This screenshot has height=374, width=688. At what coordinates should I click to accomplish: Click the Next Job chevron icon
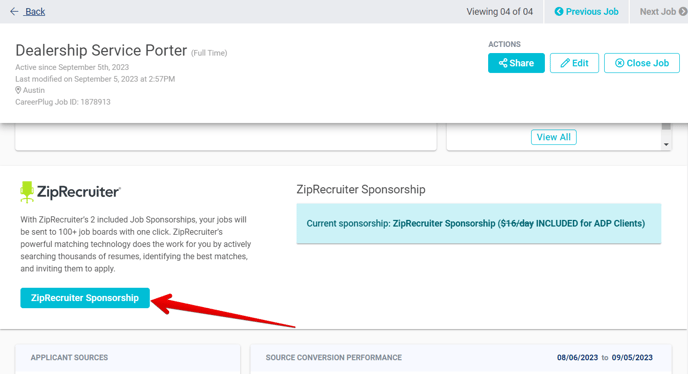pyautogui.click(x=683, y=11)
